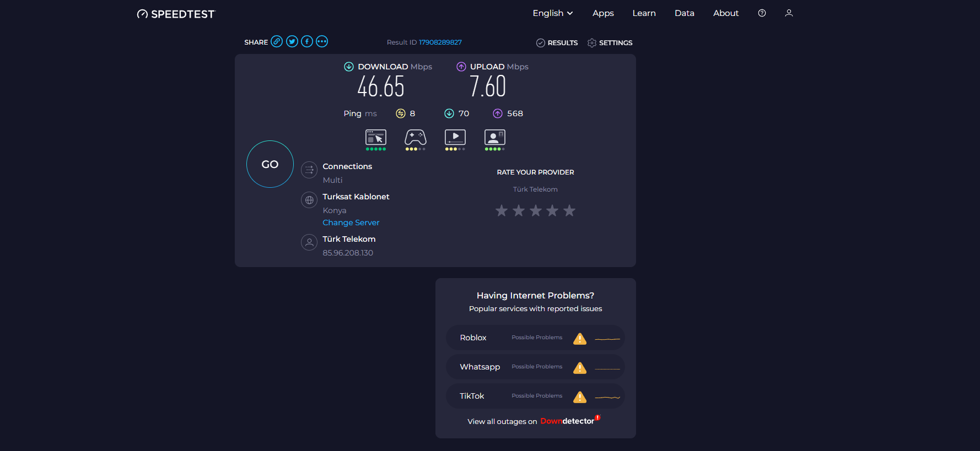
Task: Select the video streaming experience icon
Action: 455,137
